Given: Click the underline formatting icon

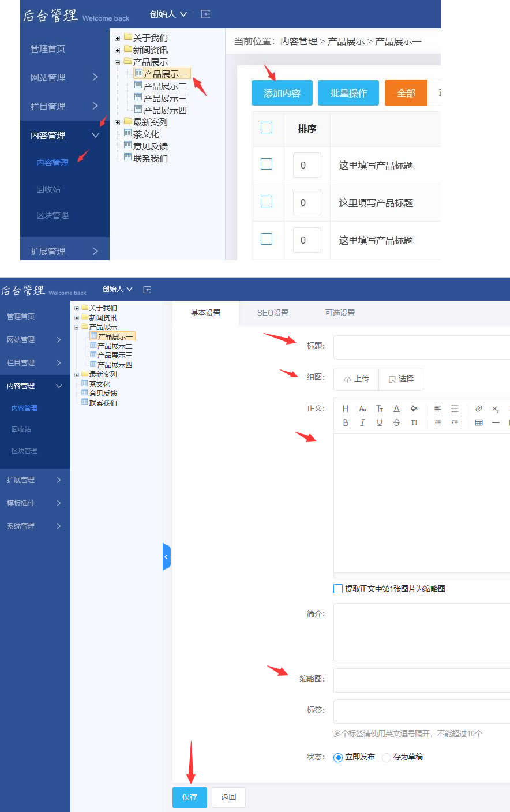Looking at the screenshot, I should pos(379,422).
